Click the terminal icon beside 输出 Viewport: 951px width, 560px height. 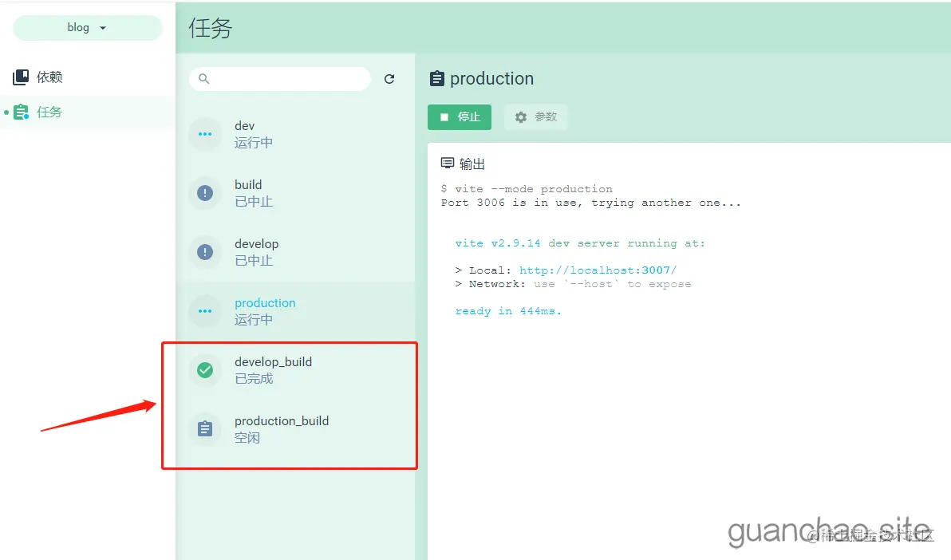pyautogui.click(x=448, y=162)
